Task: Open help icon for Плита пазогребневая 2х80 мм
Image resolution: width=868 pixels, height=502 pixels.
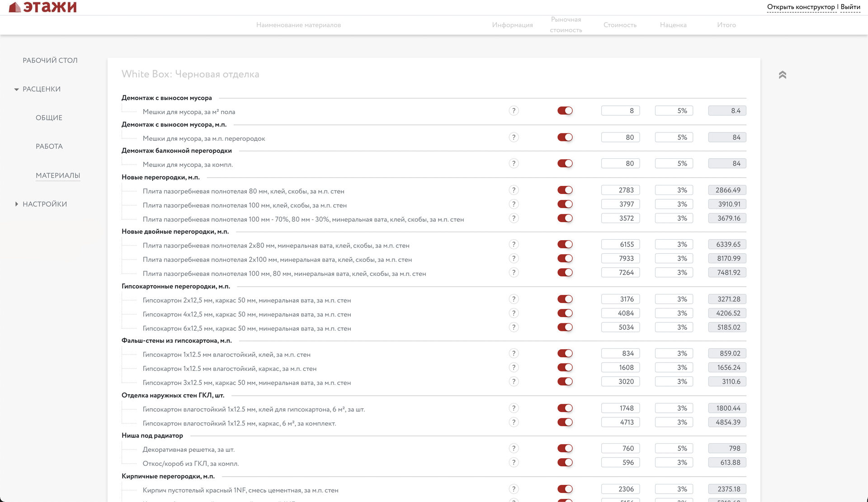Action: (x=514, y=245)
